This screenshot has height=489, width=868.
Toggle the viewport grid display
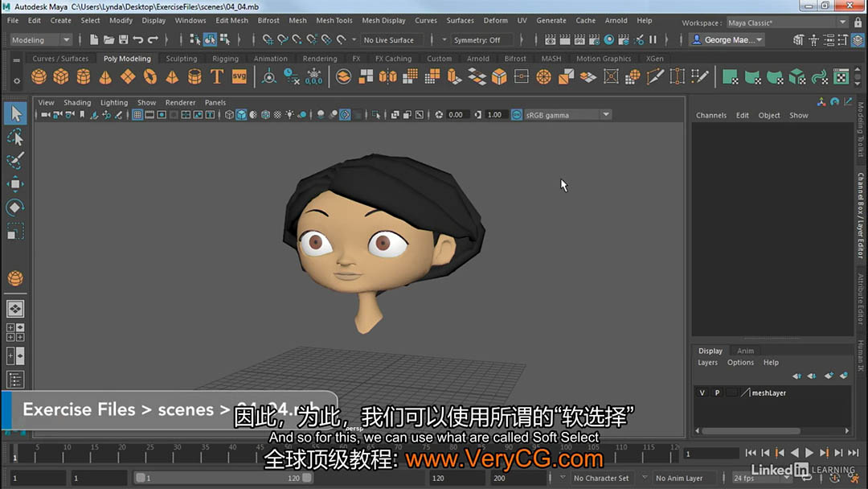click(x=137, y=115)
